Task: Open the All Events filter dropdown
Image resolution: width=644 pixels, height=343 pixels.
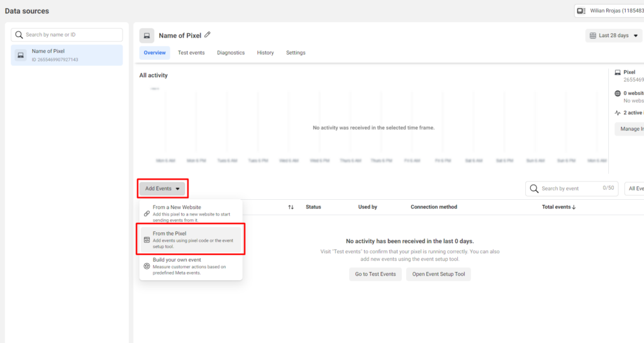Action: coord(634,188)
